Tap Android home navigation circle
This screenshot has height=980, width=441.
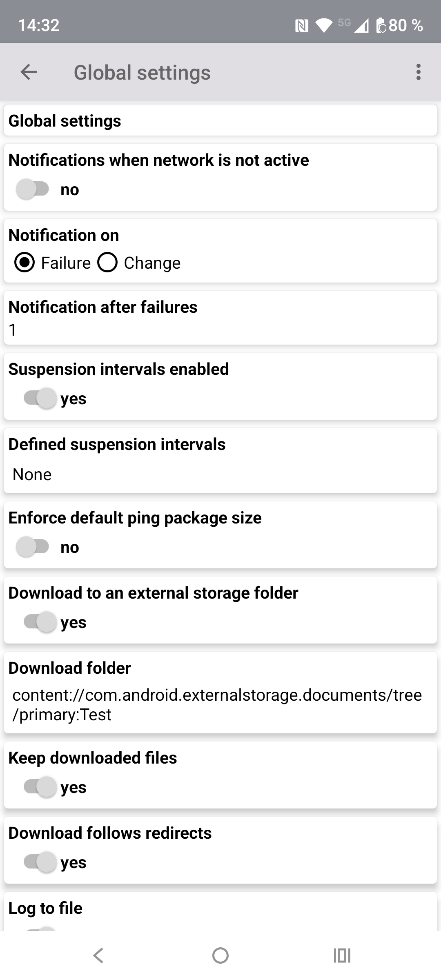click(220, 955)
